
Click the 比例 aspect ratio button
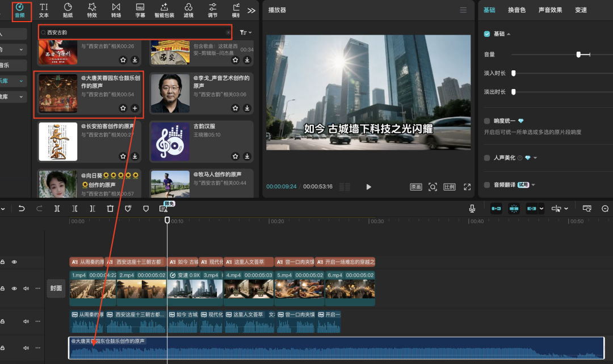pyautogui.click(x=450, y=187)
